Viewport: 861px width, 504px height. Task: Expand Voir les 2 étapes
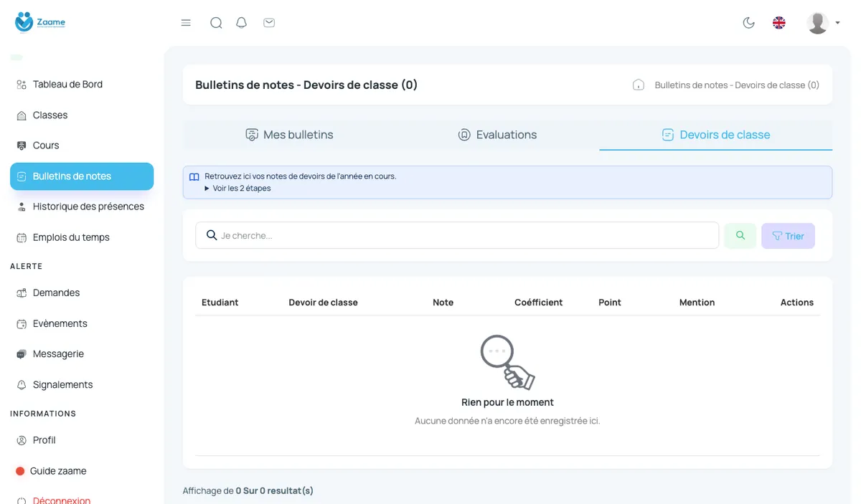click(237, 189)
